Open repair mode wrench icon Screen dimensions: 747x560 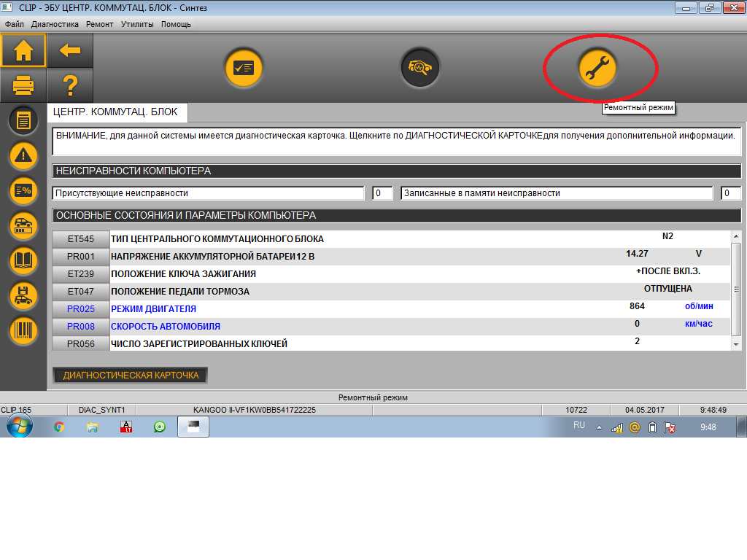tap(597, 68)
